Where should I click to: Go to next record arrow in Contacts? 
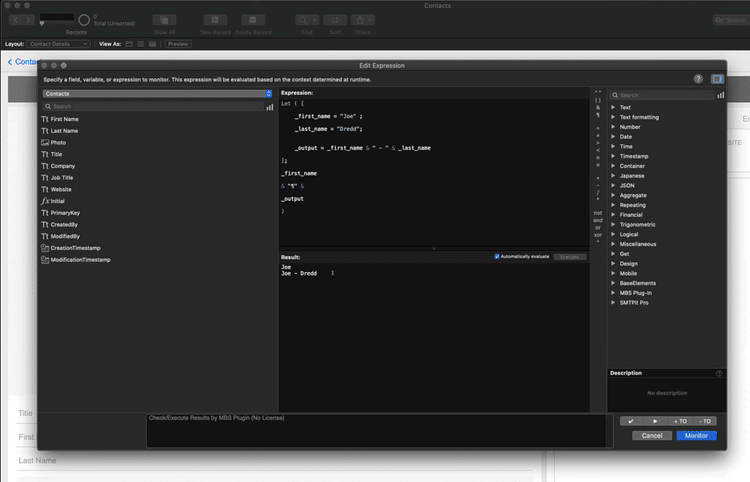29,20
